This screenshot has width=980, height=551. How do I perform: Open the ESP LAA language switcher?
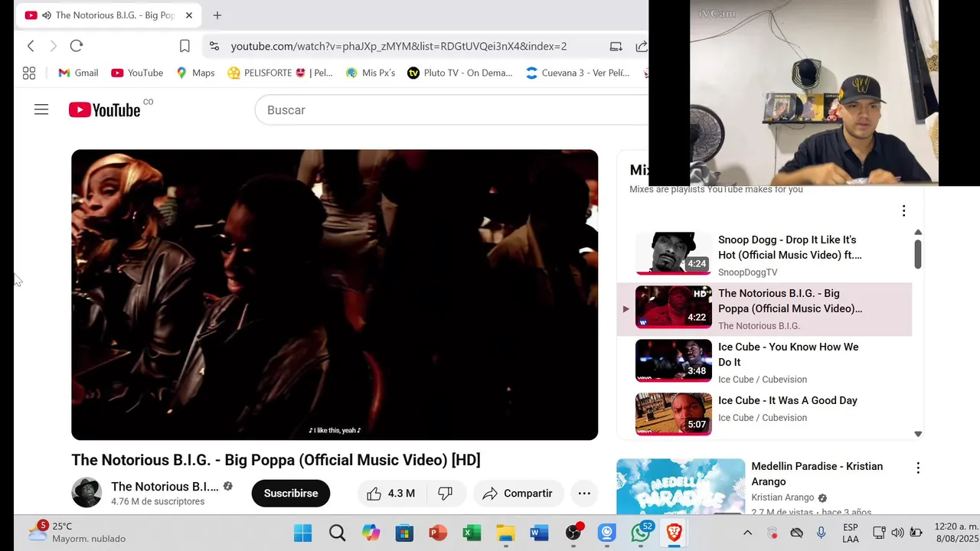coord(850,533)
